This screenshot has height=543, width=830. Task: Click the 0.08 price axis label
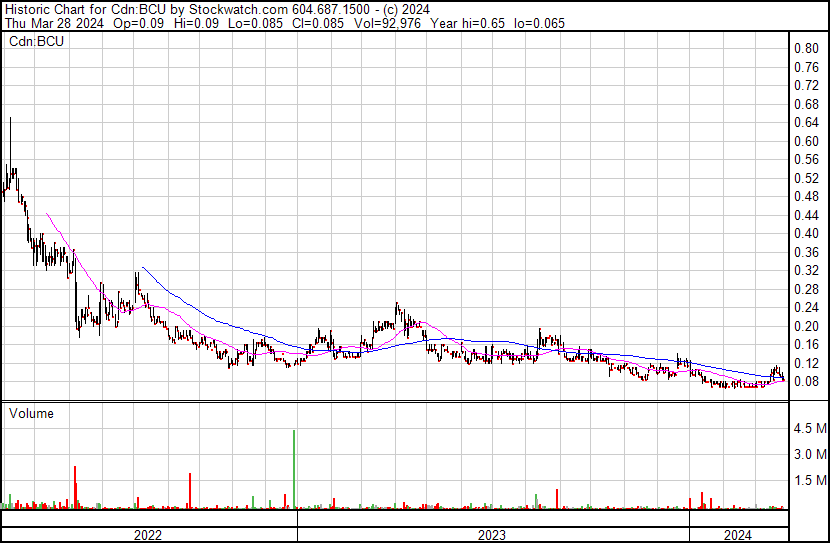(x=806, y=382)
